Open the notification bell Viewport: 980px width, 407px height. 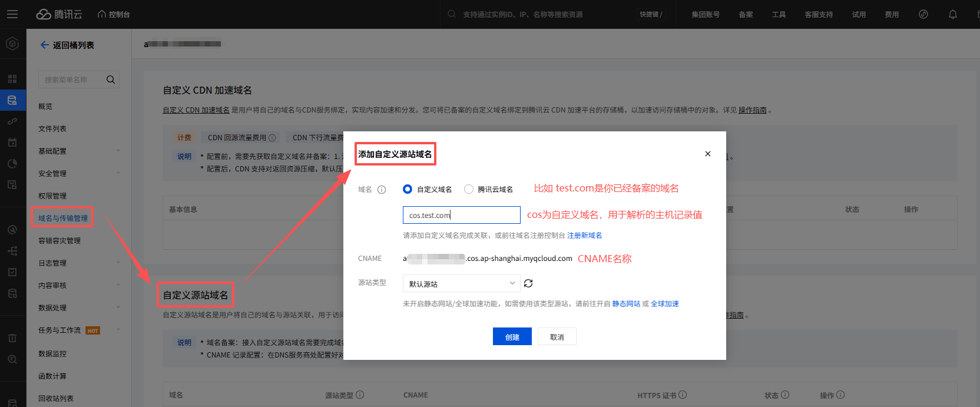pos(953,14)
